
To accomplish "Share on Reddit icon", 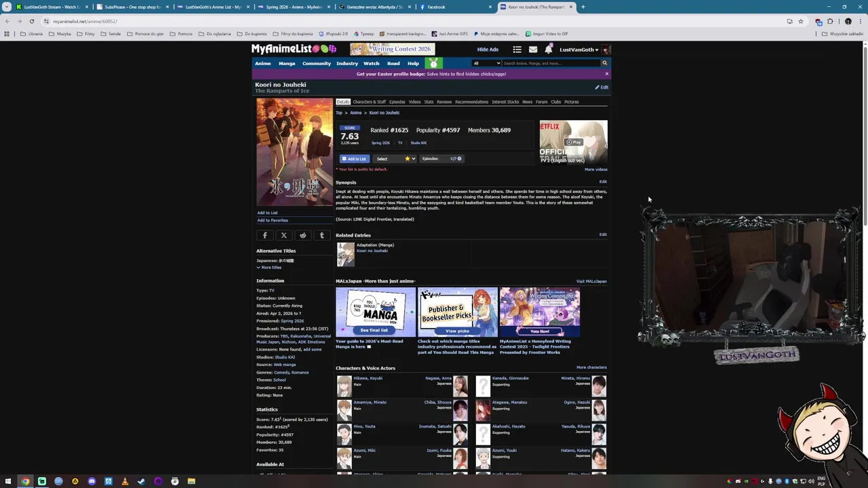I will (303, 235).
